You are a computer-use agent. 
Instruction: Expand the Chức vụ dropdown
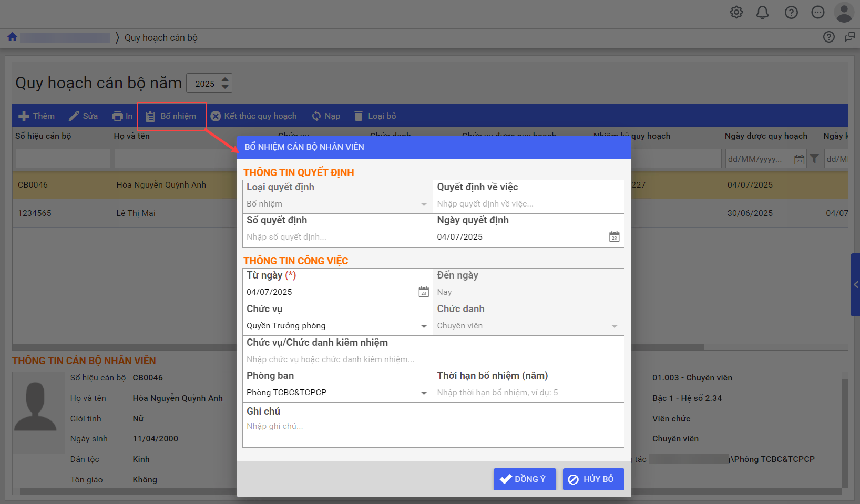point(424,326)
